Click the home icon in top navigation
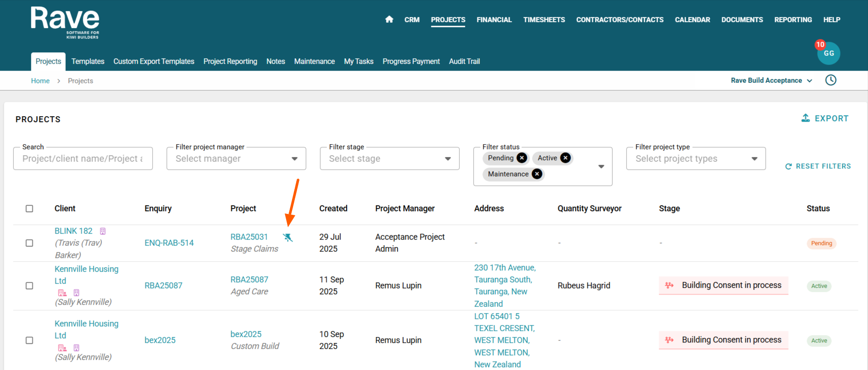The width and height of the screenshot is (868, 370). [389, 19]
